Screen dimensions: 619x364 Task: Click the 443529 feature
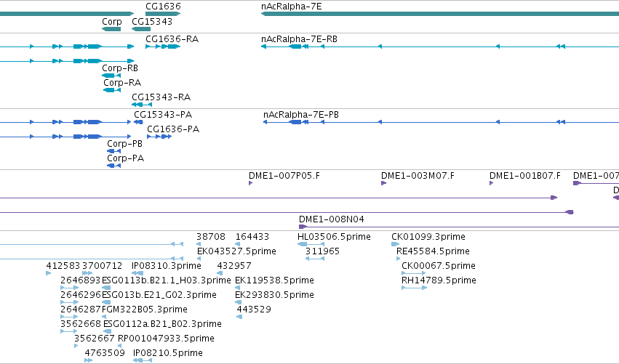239,317
